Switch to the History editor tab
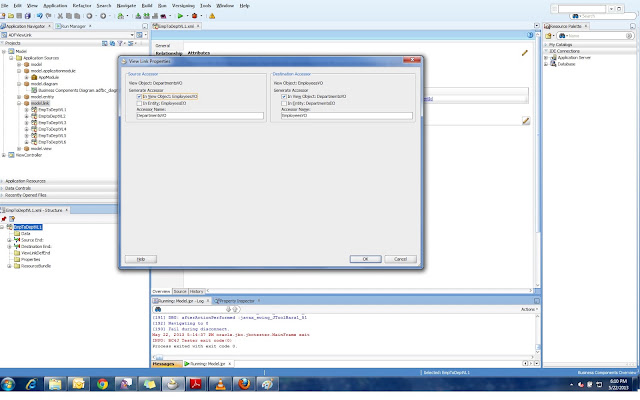Viewport: 640px width, 400px height. click(196, 291)
